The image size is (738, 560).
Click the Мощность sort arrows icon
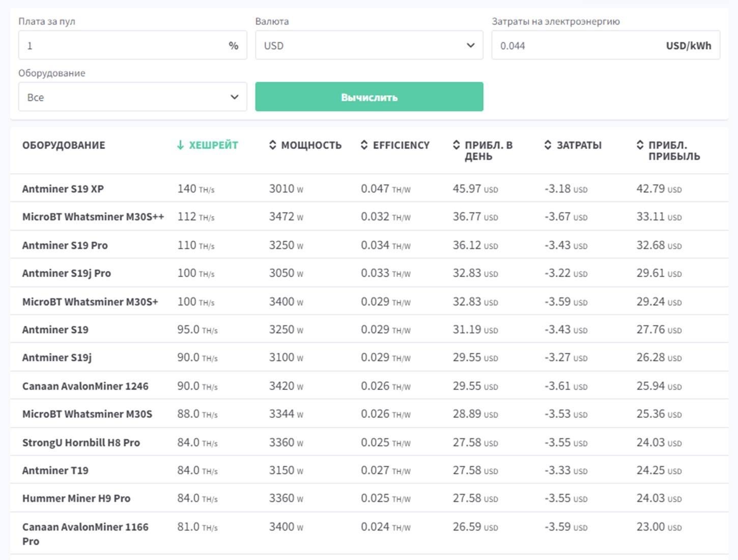point(273,145)
